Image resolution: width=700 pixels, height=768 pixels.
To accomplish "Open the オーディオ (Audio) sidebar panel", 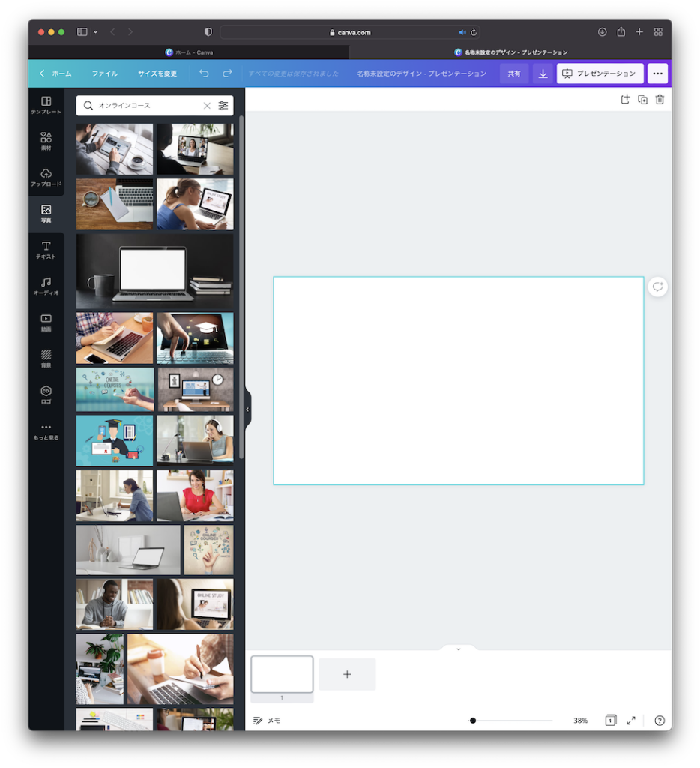I will [46, 286].
